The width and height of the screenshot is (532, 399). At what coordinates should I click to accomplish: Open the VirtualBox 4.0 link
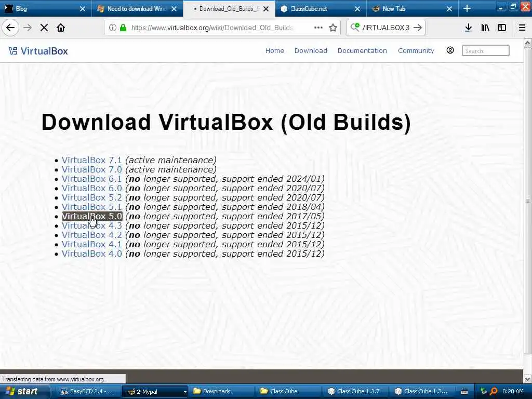91,254
